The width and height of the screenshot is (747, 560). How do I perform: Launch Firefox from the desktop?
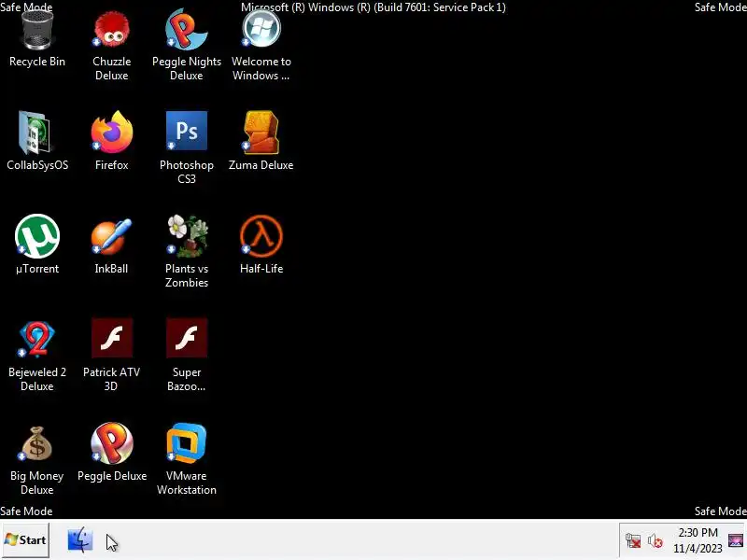[111, 133]
